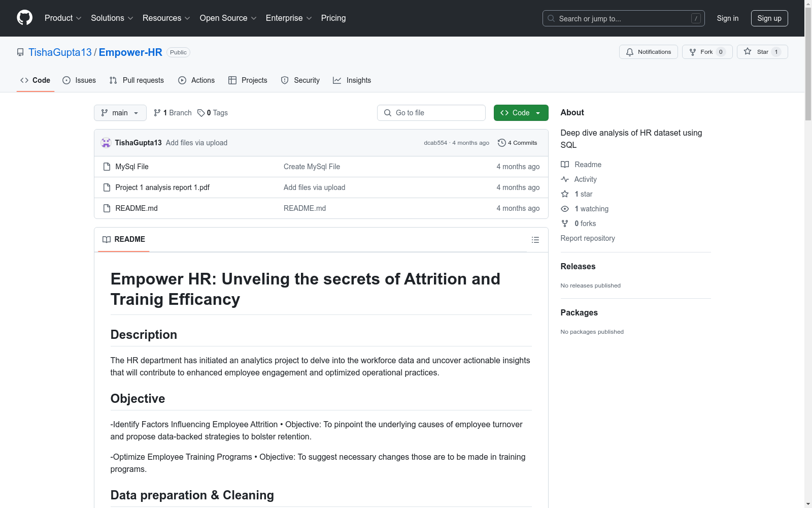Image resolution: width=812 pixels, height=508 pixels.
Task: Click the file icon for README.md
Action: [107, 208]
